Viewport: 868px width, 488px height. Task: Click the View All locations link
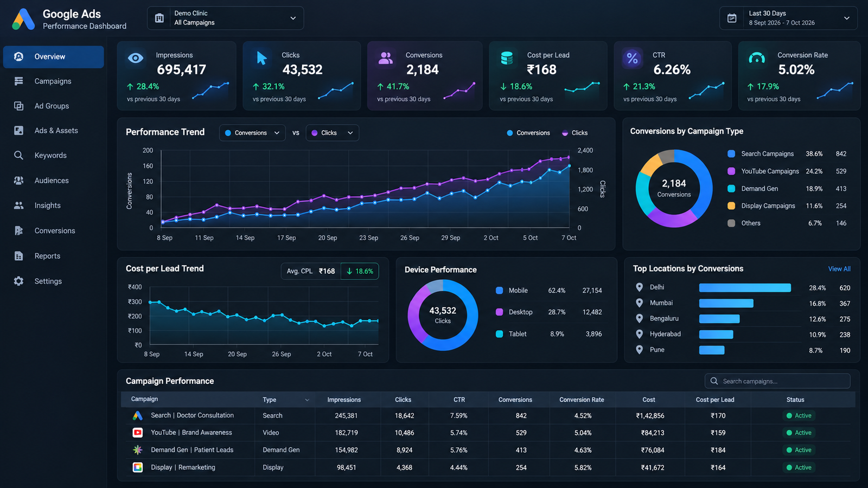tap(839, 269)
